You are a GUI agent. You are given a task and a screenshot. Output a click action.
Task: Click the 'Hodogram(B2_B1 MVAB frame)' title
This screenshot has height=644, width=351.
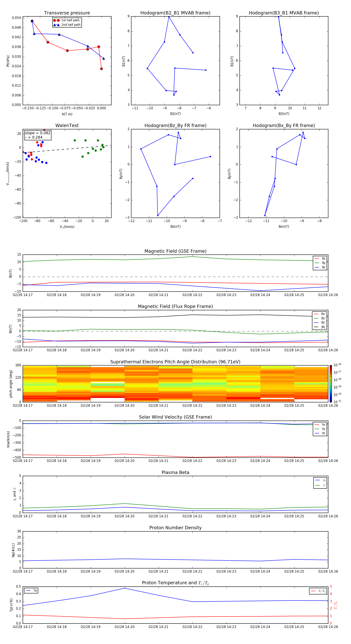coord(175,13)
